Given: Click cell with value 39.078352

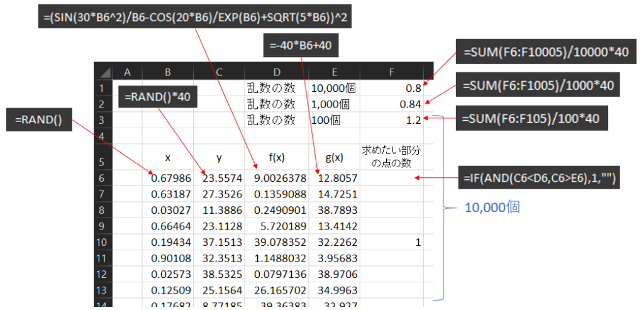Looking at the screenshot, I should point(276,241).
